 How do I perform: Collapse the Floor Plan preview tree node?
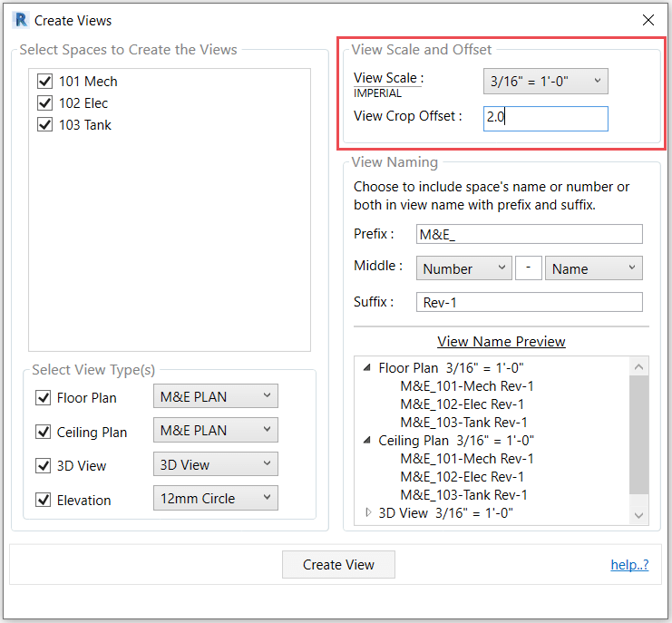pyautogui.click(x=367, y=368)
